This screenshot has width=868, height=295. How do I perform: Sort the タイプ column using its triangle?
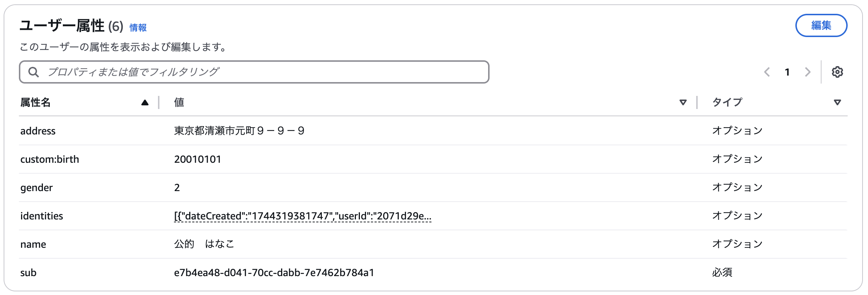point(837,102)
